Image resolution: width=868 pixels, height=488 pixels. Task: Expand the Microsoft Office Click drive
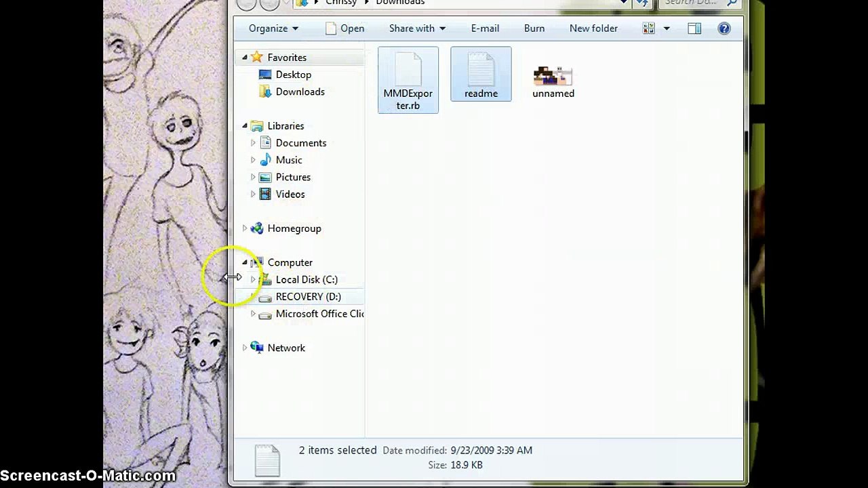pos(253,314)
